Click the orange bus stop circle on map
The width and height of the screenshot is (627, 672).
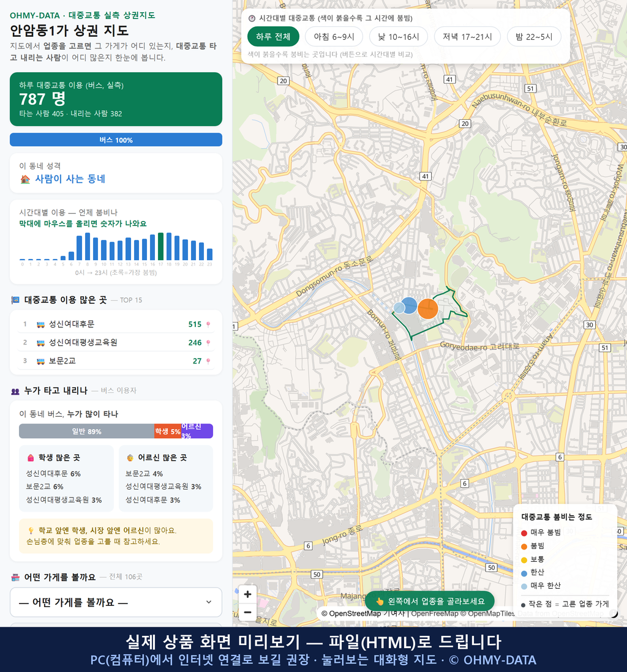pos(427,308)
